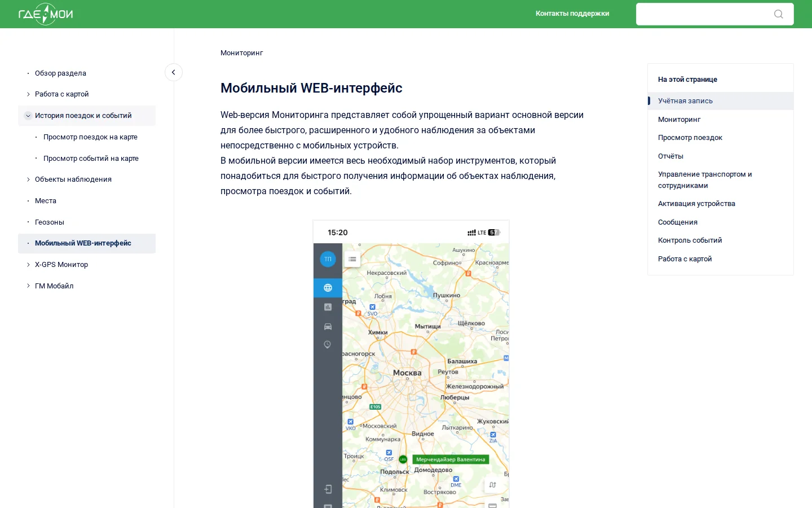Select Мобильный WEB-интерфейс in sidebar
The height and width of the screenshot is (508, 812).
(87, 243)
